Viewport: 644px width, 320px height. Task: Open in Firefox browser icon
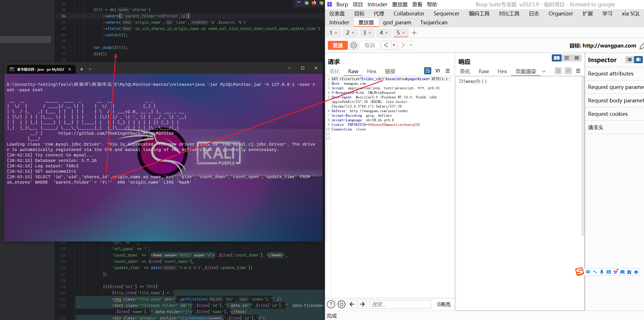314,3
